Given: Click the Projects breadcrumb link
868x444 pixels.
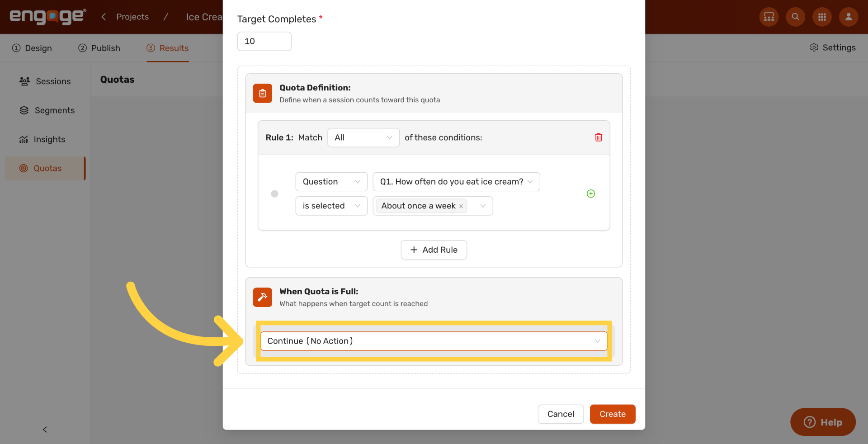Looking at the screenshot, I should point(132,17).
